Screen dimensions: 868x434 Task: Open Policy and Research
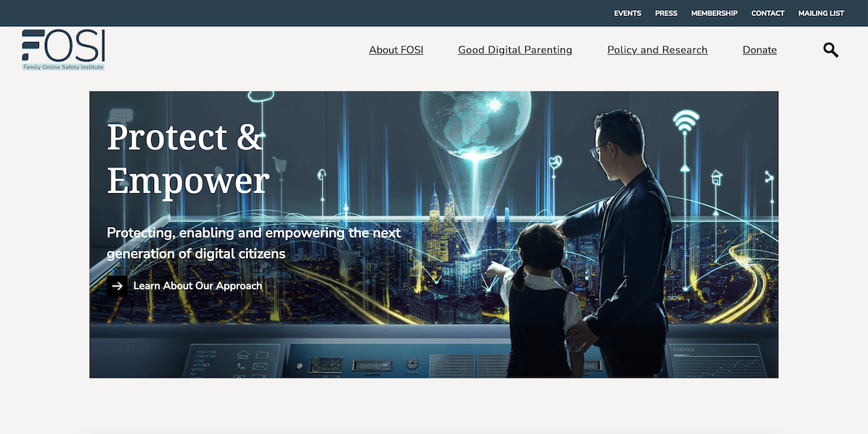tap(657, 49)
